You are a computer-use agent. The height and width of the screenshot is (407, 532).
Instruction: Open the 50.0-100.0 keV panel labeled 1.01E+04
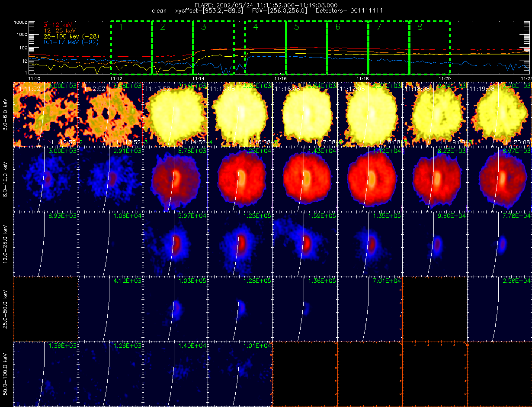(240, 374)
